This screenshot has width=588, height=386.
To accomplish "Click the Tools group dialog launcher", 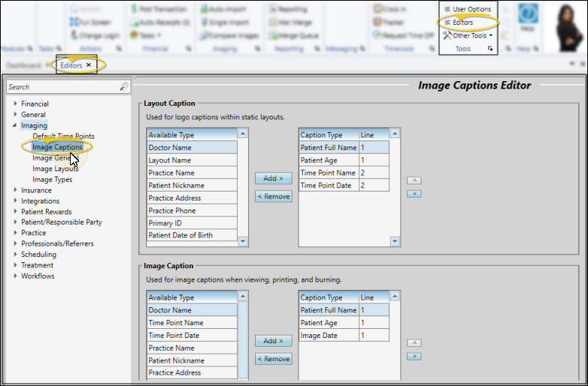I will tap(490, 49).
